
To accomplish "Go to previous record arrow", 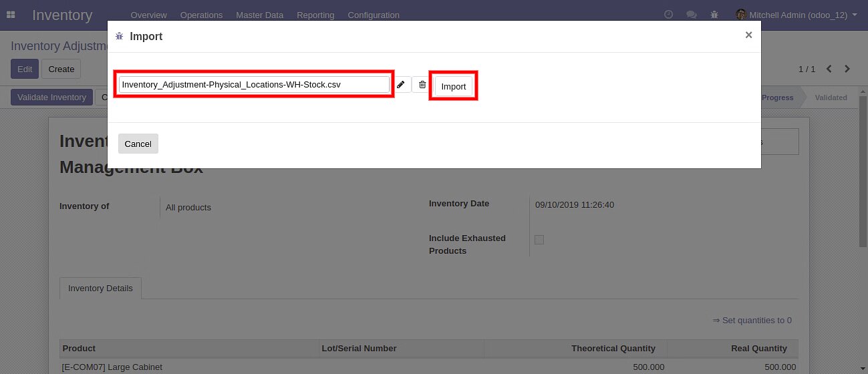I will coord(829,69).
